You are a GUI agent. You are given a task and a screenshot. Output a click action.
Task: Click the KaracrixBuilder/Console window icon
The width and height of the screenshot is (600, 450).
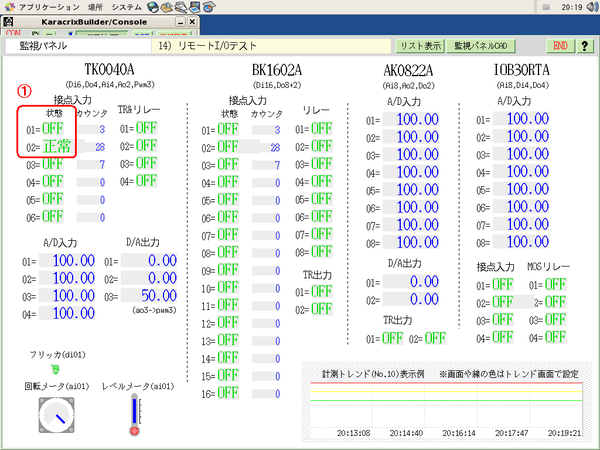coord(8,21)
